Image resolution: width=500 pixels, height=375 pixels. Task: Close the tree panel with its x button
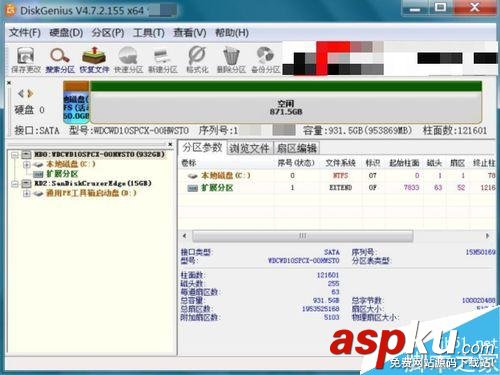coord(170,144)
